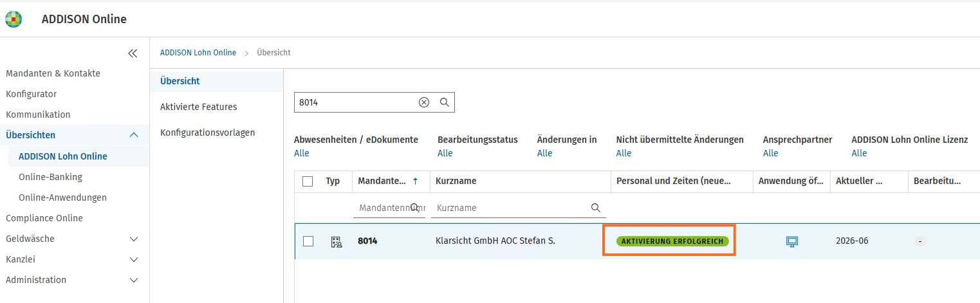Click the Typ column header
The image size is (980, 303).
[x=333, y=181]
